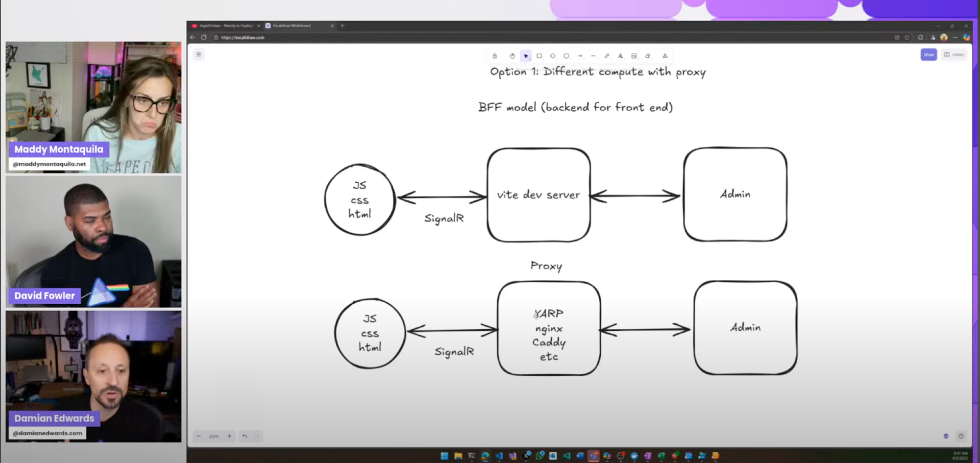Switch to the YouTube browser tab
The width and height of the screenshot is (980, 463).
tap(225, 25)
